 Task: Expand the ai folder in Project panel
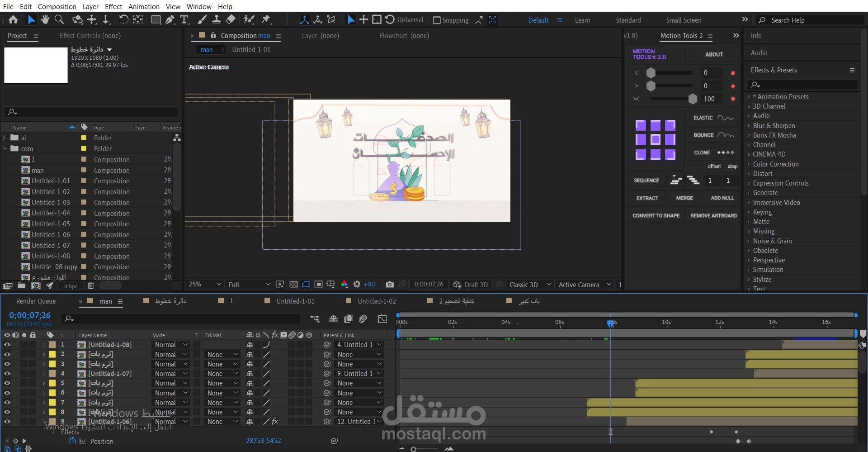[5, 138]
